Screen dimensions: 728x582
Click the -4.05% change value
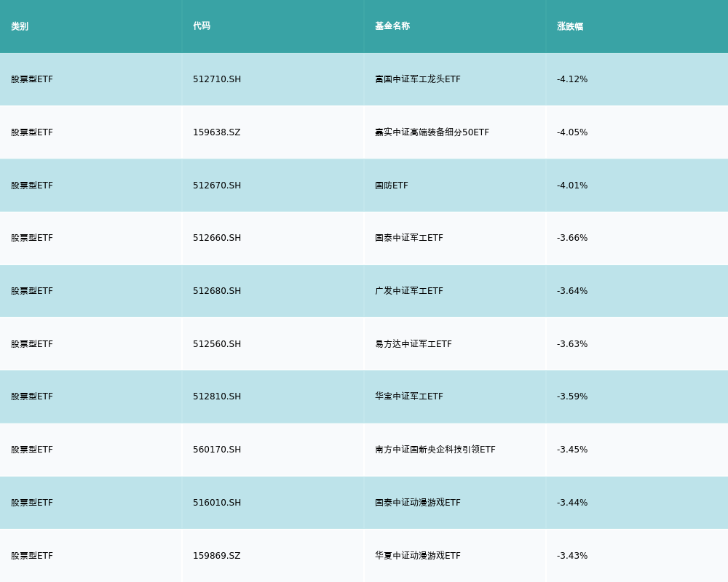572,132
